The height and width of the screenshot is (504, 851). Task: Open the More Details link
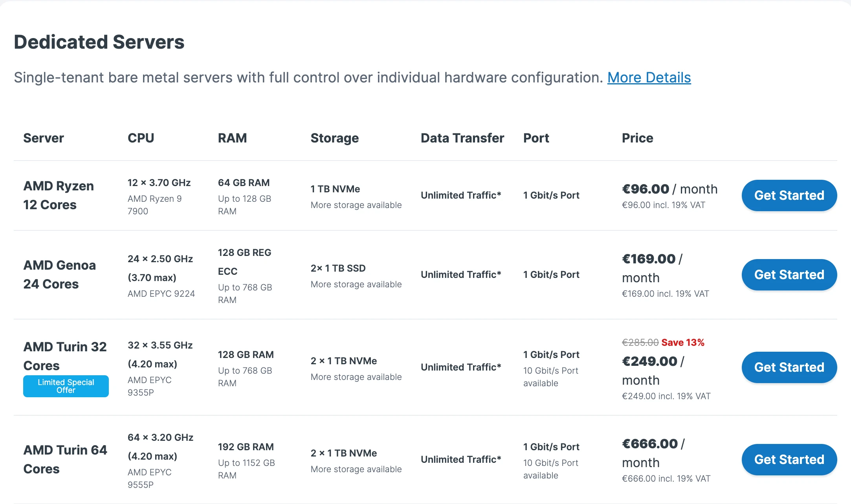pyautogui.click(x=649, y=78)
